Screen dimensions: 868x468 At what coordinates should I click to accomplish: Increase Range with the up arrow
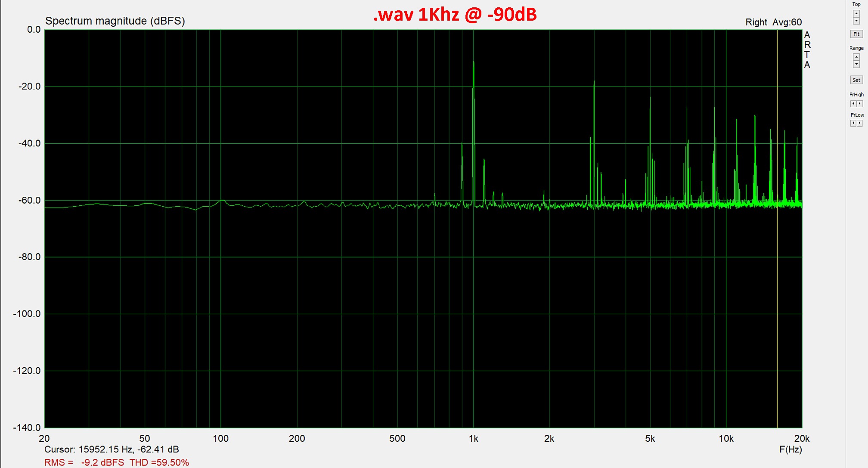tap(856, 57)
